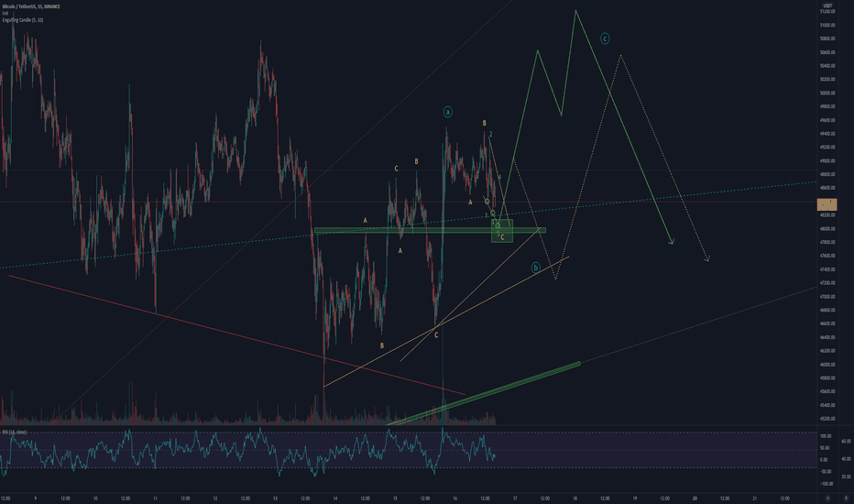Click date 13 on time axis
The width and height of the screenshot is (854, 504).
pyautogui.click(x=275, y=498)
